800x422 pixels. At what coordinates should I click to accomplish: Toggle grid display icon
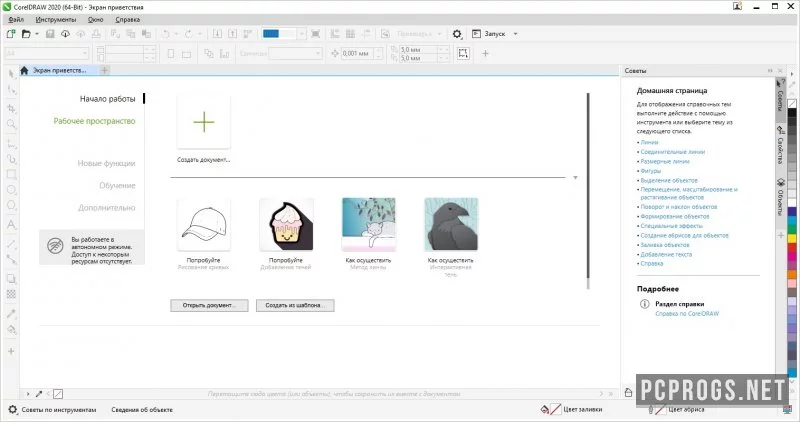351,34
